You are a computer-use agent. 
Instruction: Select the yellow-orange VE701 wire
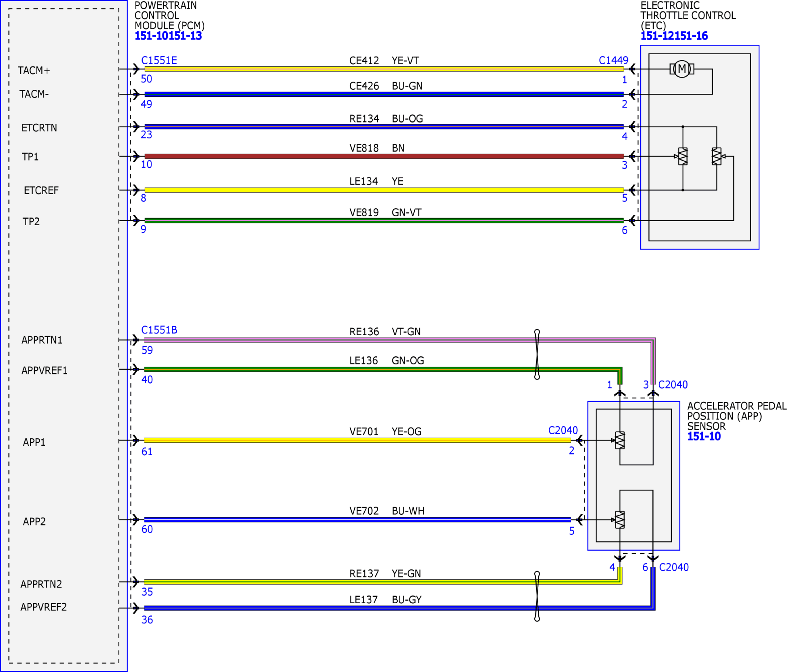357,440
